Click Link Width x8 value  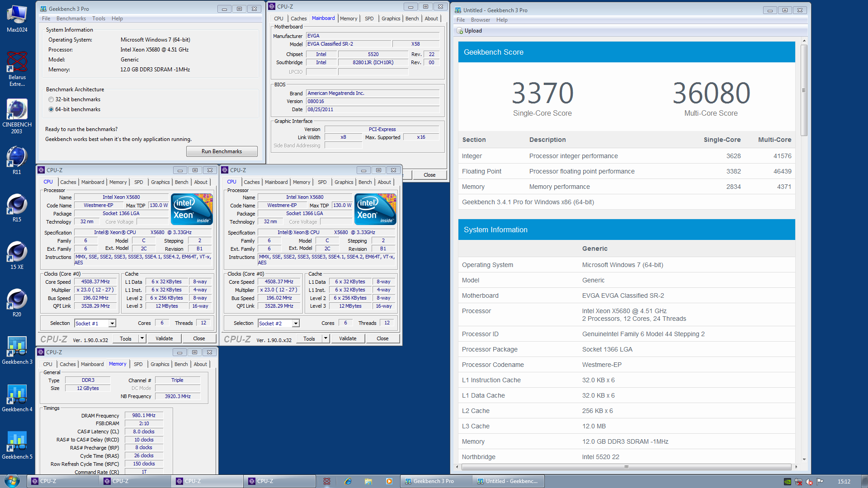(x=343, y=137)
